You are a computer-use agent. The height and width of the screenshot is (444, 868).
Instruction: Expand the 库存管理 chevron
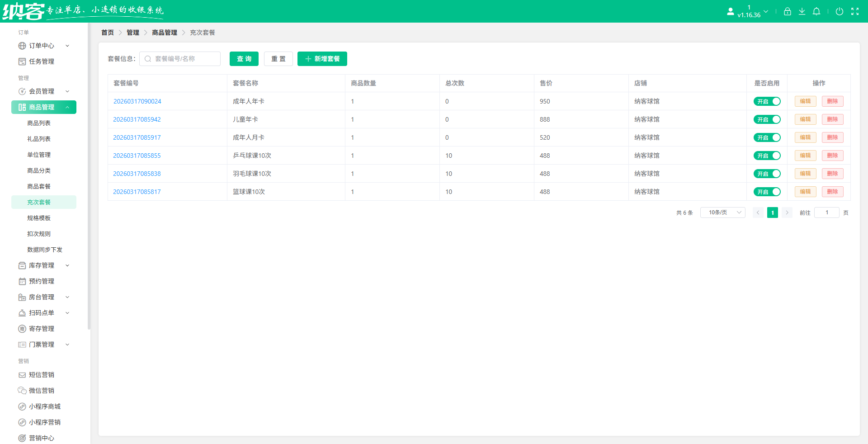coord(67,265)
